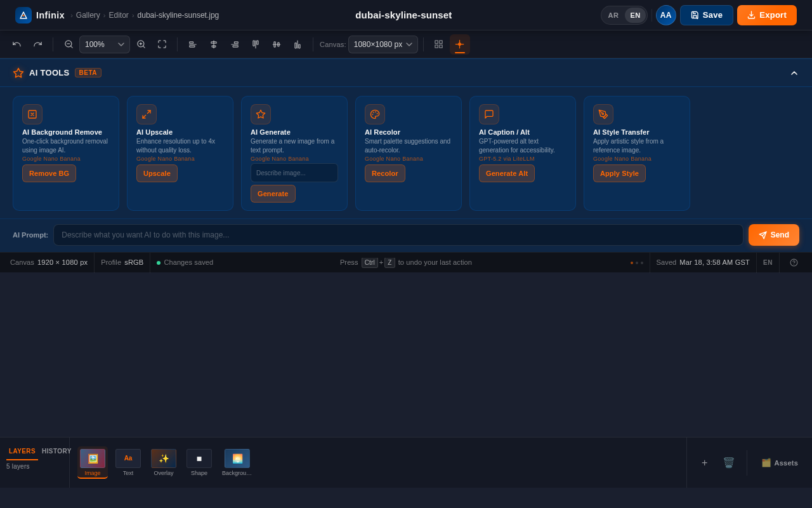Fit canvas to screen
Screen dimensions: 812x508
[162, 44]
